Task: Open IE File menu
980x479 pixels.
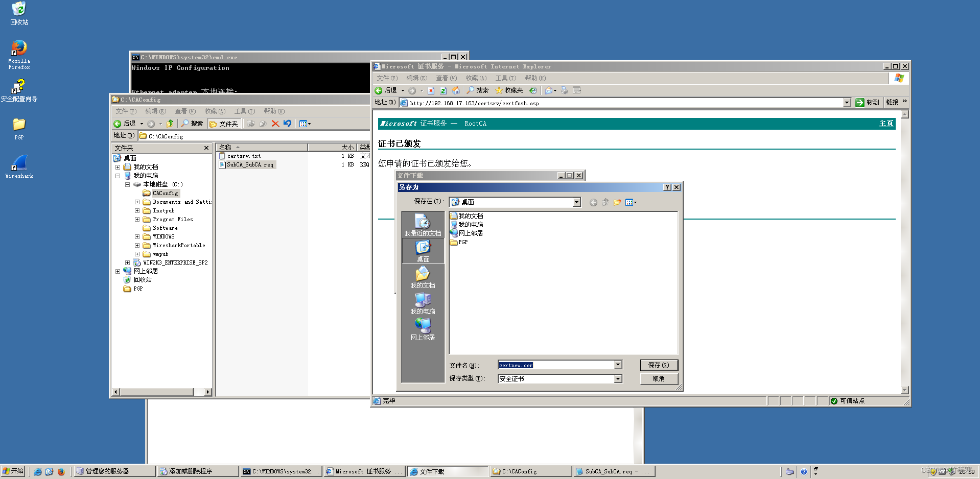Action: click(387, 78)
